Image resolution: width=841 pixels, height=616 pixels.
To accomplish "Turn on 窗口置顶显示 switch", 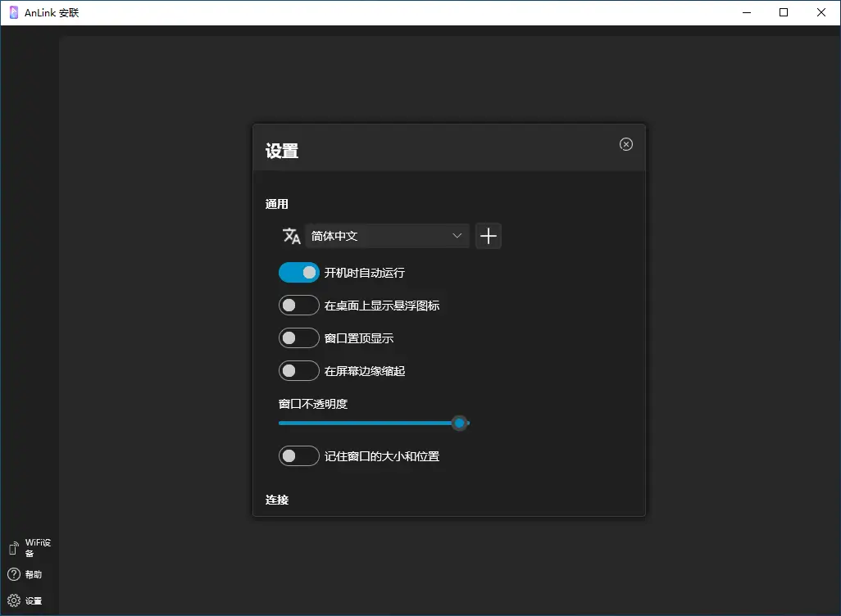I will point(299,338).
